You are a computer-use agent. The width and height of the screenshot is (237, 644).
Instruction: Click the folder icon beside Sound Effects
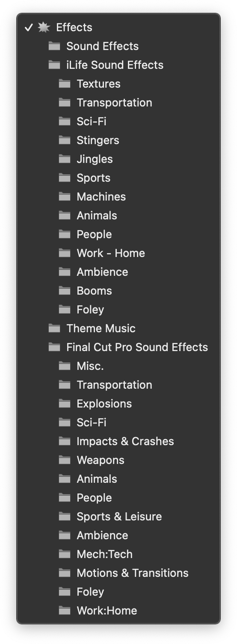pos(54,46)
